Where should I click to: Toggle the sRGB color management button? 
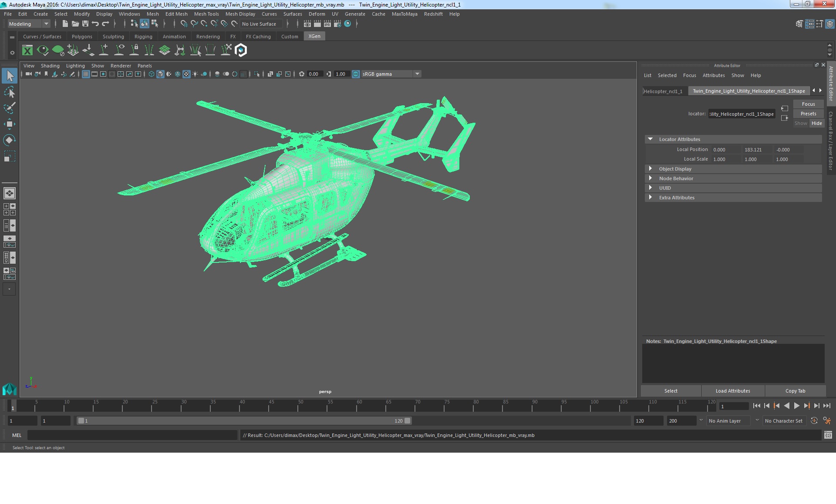(x=356, y=74)
